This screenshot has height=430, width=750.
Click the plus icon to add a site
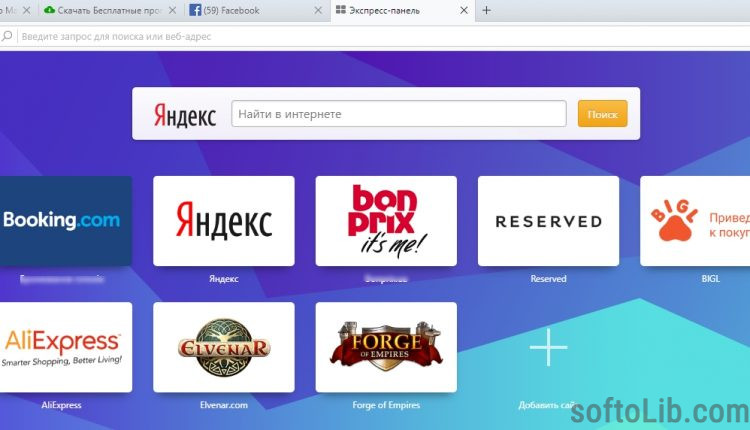(x=548, y=347)
